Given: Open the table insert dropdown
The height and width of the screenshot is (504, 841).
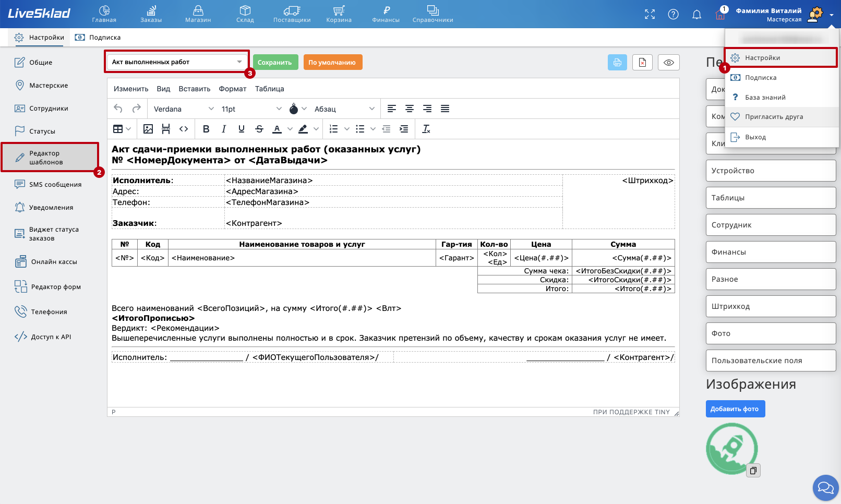Looking at the screenshot, I should (x=123, y=129).
